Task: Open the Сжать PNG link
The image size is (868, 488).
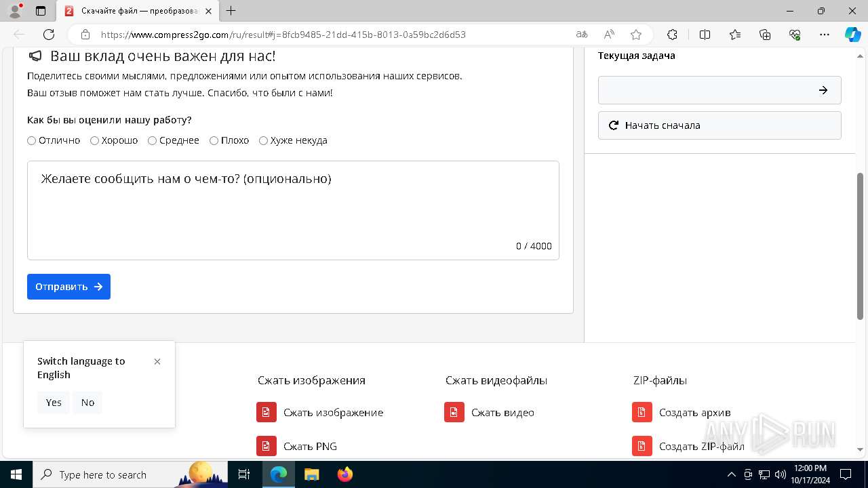Action: click(x=310, y=446)
